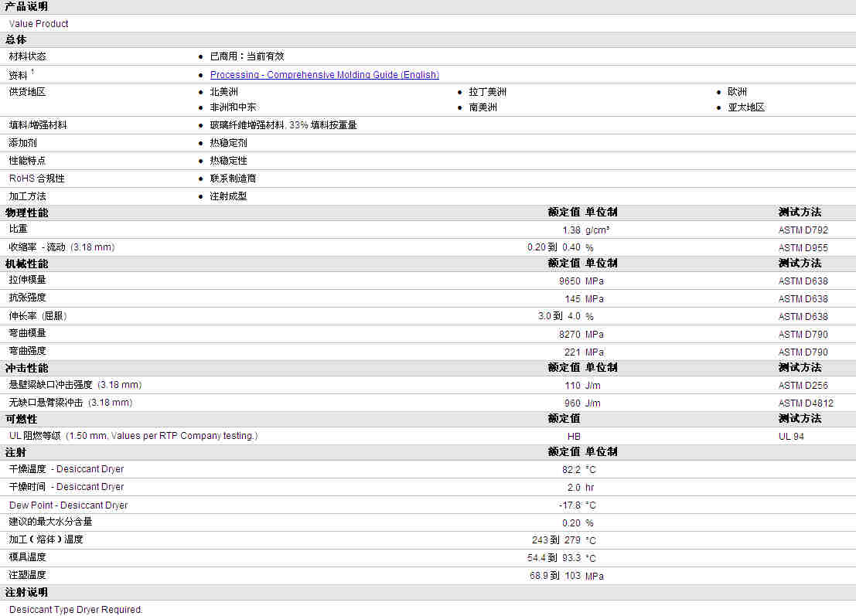
Task: Click the glass fiber filler value 玻璃纤维增强材料
Action: coord(247,125)
